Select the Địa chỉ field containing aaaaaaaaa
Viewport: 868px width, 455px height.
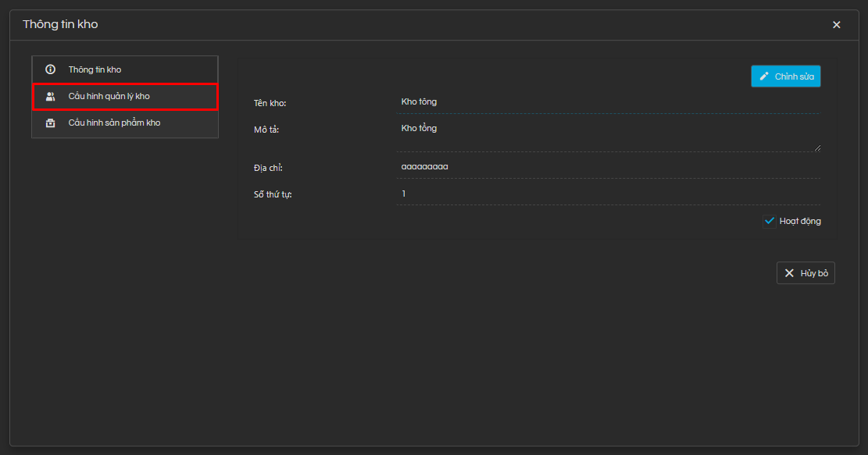point(608,167)
